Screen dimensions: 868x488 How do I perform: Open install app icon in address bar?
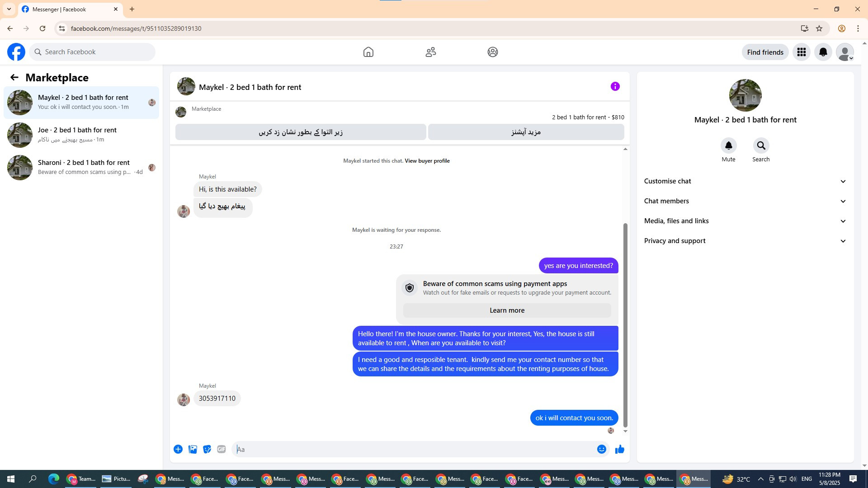click(805, 28)
